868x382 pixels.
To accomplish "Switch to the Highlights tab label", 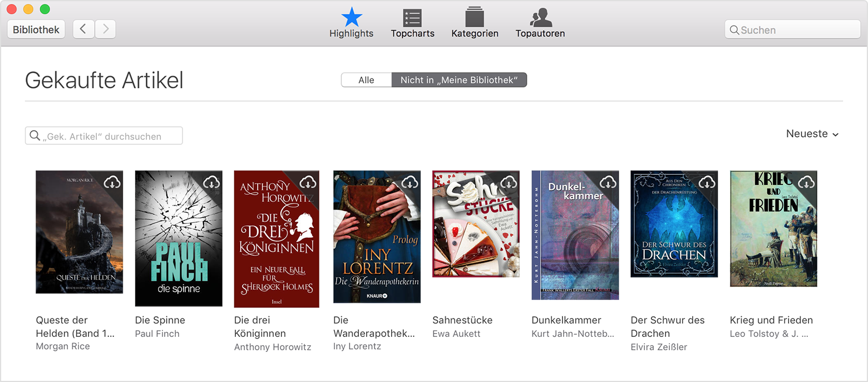I will pyautogui.click(x=352, y=33).
